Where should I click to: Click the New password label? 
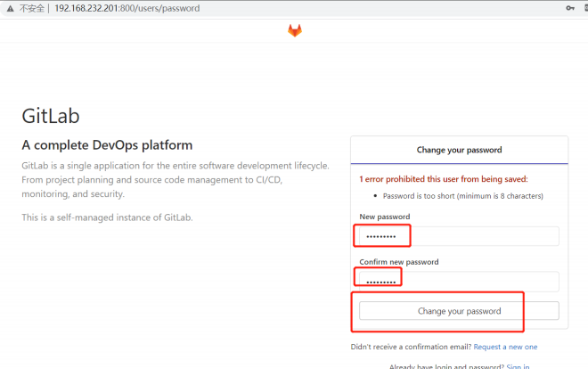click(x=385, y=217)
